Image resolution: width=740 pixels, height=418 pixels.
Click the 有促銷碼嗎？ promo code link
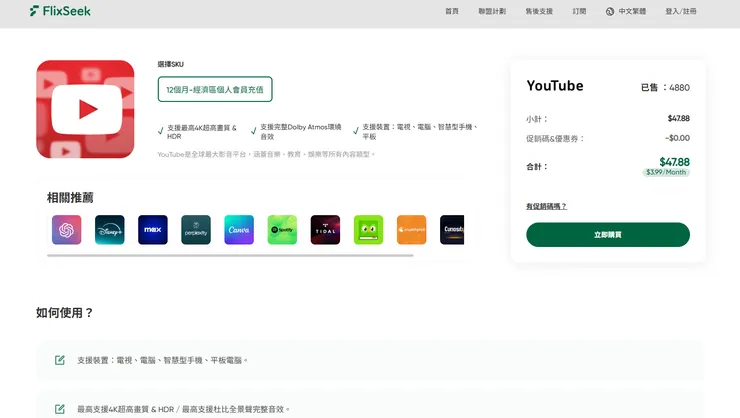click(x=547, y=206)
